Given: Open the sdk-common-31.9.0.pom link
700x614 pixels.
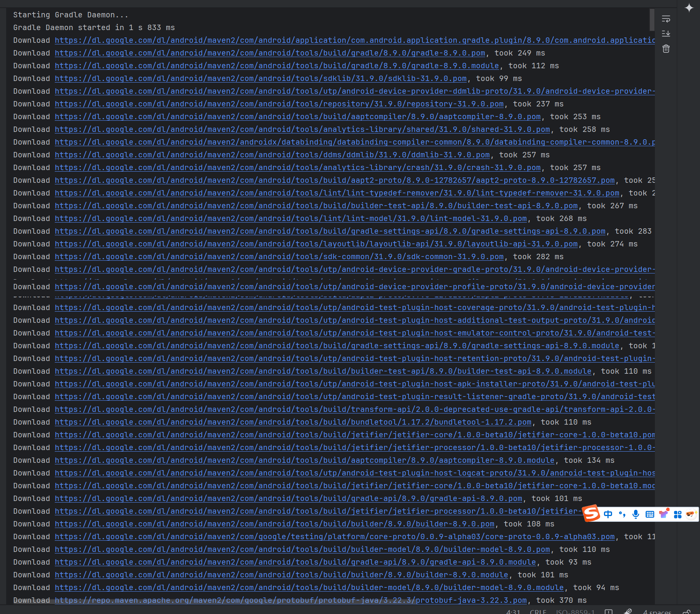Looking at the screenshot, I should 279,257.
